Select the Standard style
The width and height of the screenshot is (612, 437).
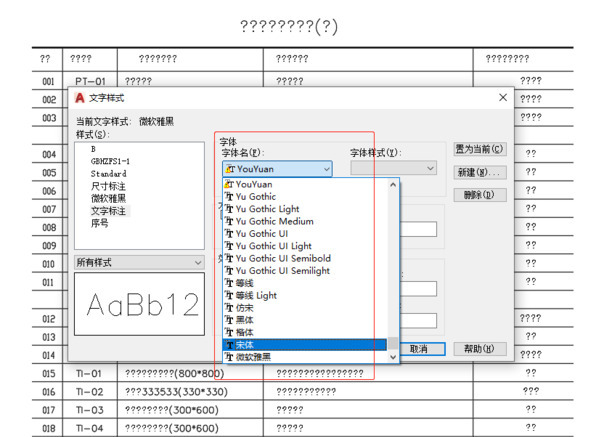[x=109, y=174]
